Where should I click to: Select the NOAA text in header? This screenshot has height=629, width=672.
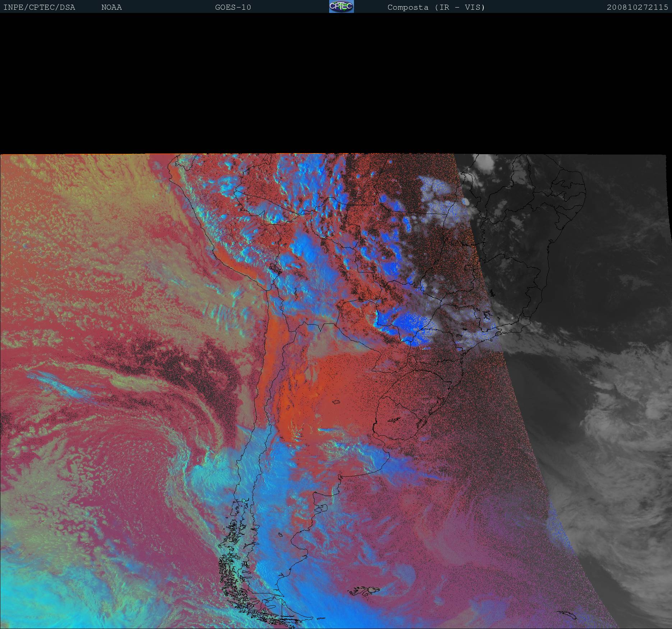pos(111,7)
